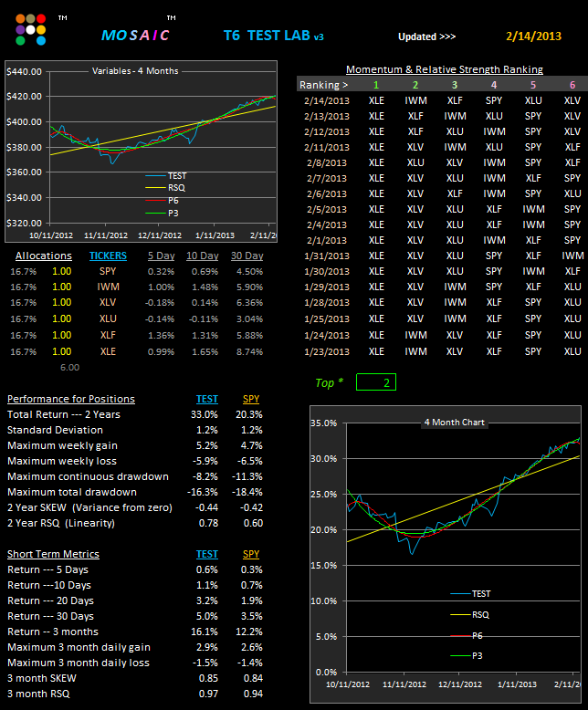Viewport: 588px width, 710px height.
Task: Click the green dot in Mosaic logo
Action: tap(20, 41)
